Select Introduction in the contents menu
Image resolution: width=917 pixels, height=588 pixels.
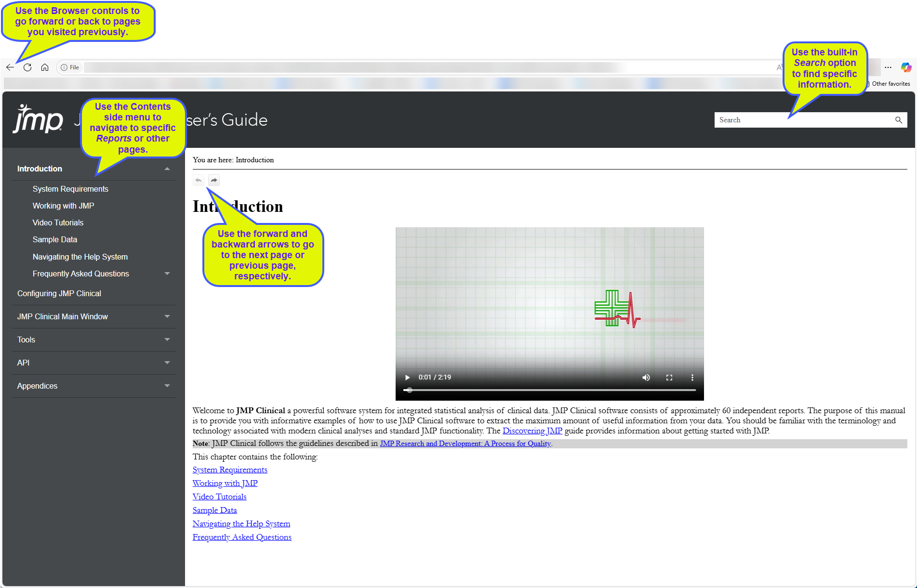tap(40, 169)
